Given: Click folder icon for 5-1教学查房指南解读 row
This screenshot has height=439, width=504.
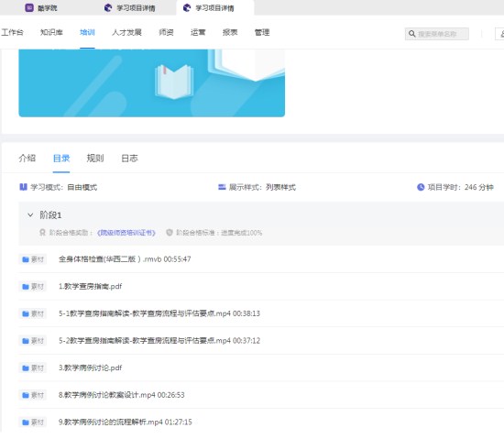Looking at the screenshot, I should 26,313.
